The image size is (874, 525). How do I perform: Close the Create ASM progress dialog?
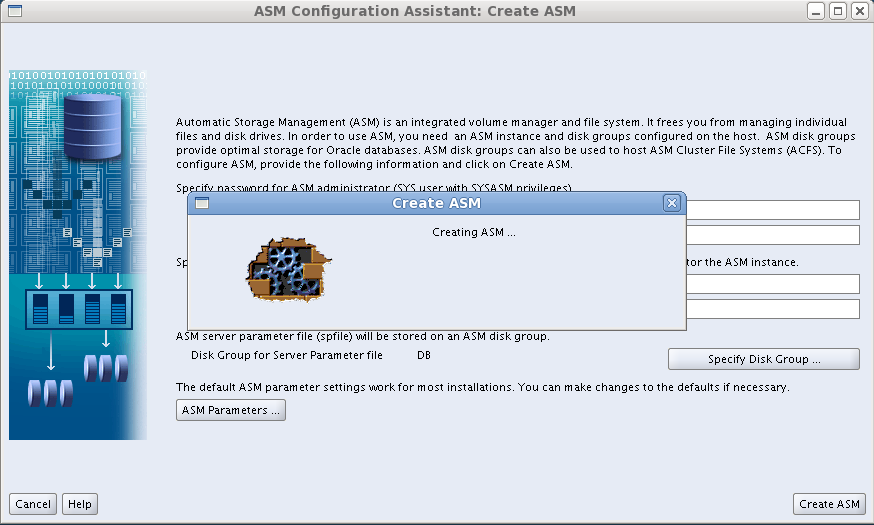tap(672, 203)
